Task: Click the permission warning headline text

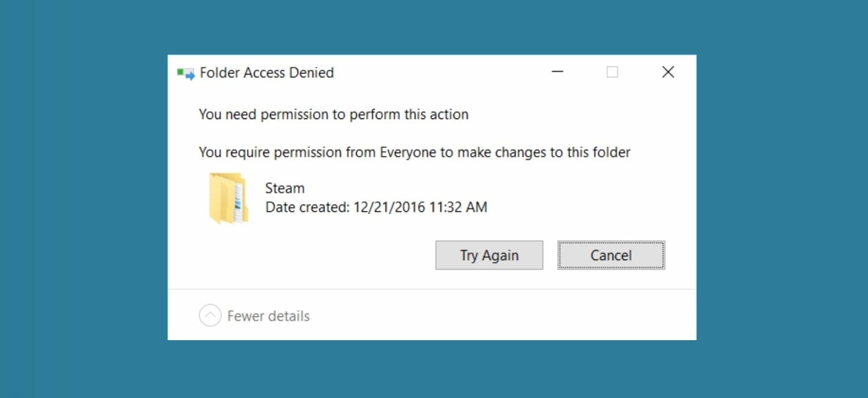Action: pos(333,114)
